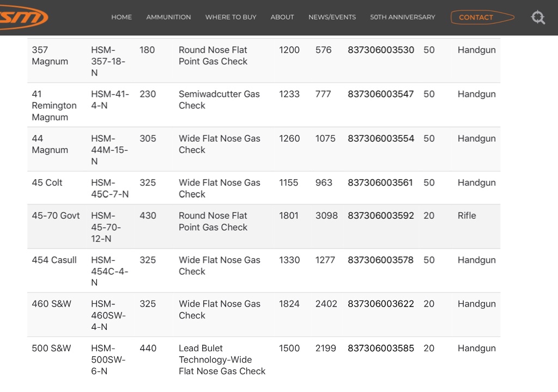Click energy value 2199

pos(325,348)
